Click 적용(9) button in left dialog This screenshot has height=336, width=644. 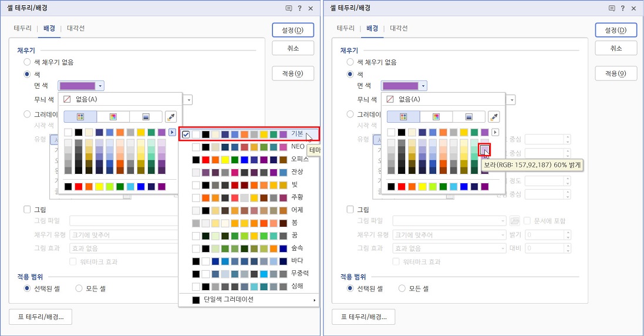click(x=293, y=73)
